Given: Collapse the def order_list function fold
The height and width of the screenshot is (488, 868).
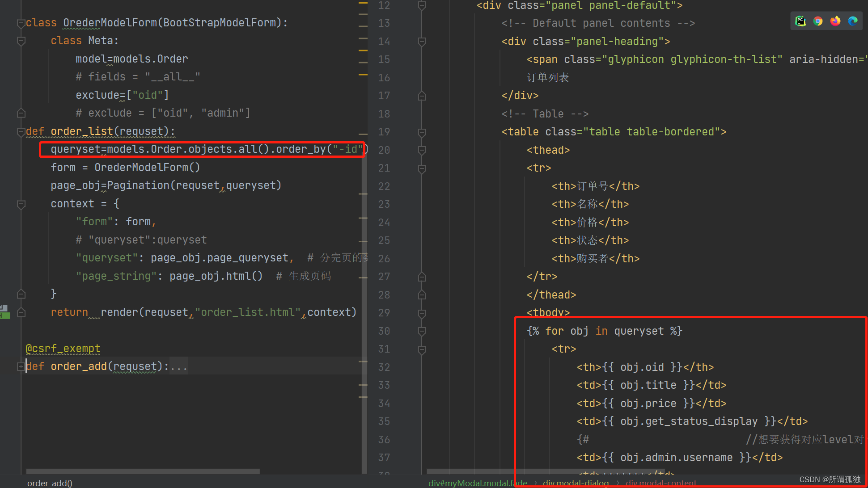Looking at the screenshot, I should click(21, 131).
